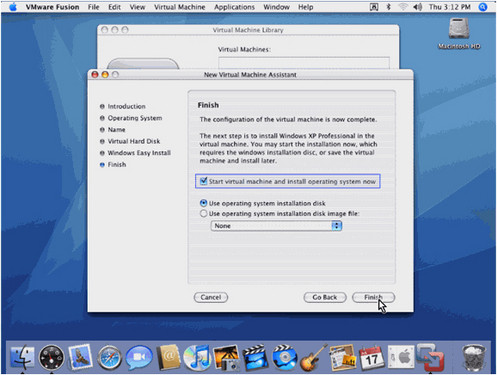Open Address Book in the dock
497x375 pixels.
coord(168,358)
